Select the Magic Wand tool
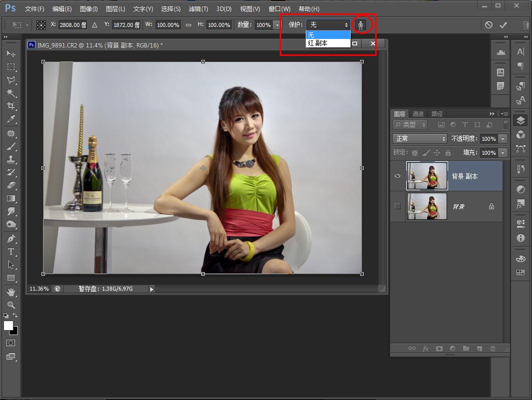This screenshot has height=400, width=532. click(x=10, y=93)
